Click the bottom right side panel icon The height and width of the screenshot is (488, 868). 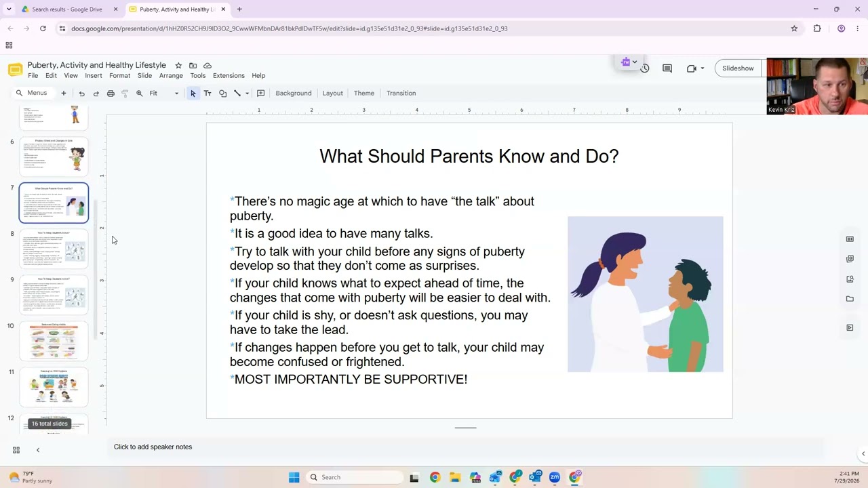850,328
